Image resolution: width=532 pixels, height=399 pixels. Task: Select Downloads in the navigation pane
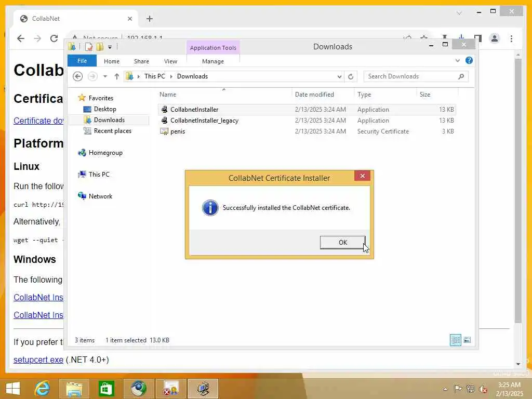(109, 120)
